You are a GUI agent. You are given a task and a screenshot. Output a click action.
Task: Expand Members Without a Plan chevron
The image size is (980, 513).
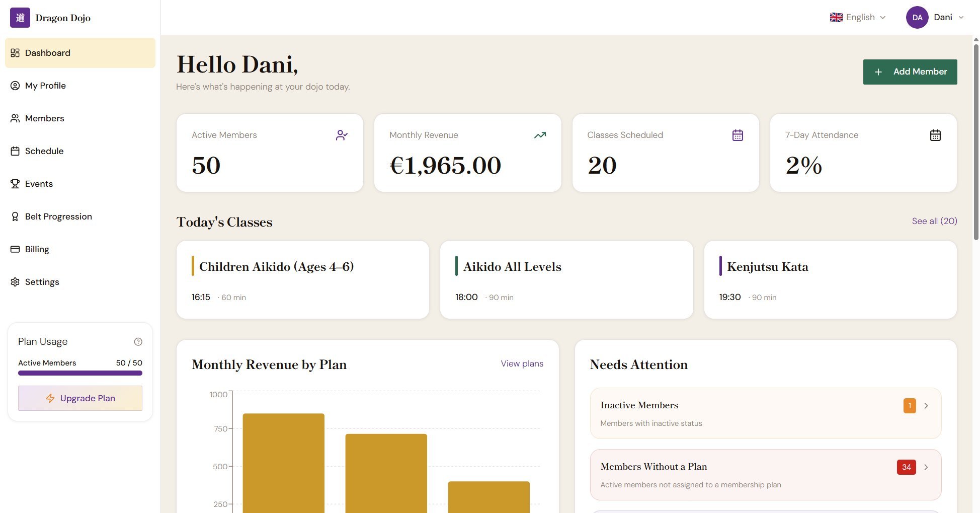point(926,467)
